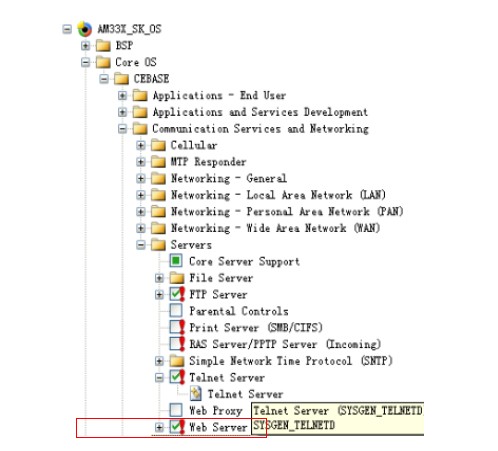Select RAS Server/PPTP Server (Incoming) label
This screenshot has width=498, height=451.
(285, 344)
